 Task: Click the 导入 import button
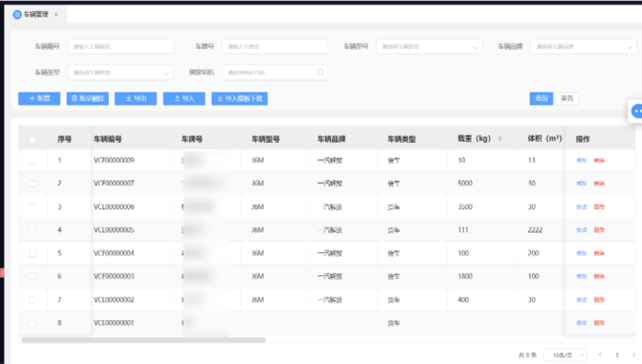coord(184,98)
